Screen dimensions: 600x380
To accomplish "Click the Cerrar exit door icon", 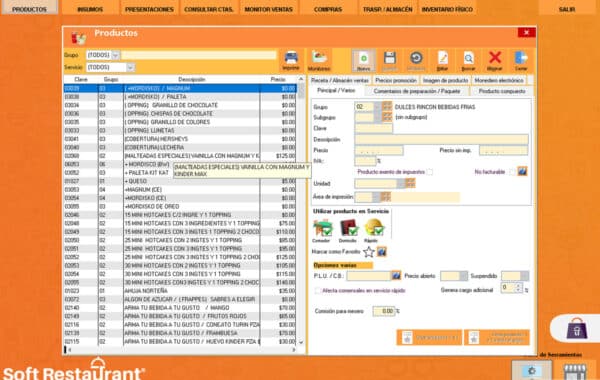I will [x=521, y=58].
